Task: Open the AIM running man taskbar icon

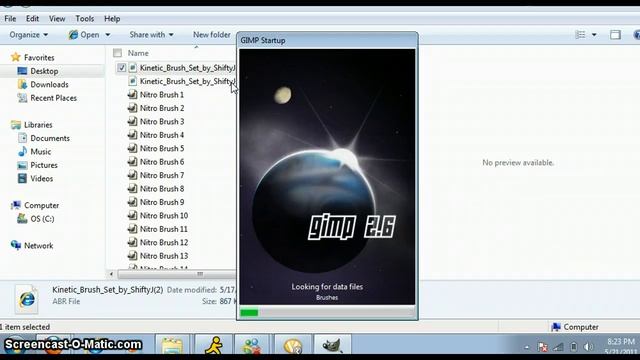Action: (x=213, y=346)
